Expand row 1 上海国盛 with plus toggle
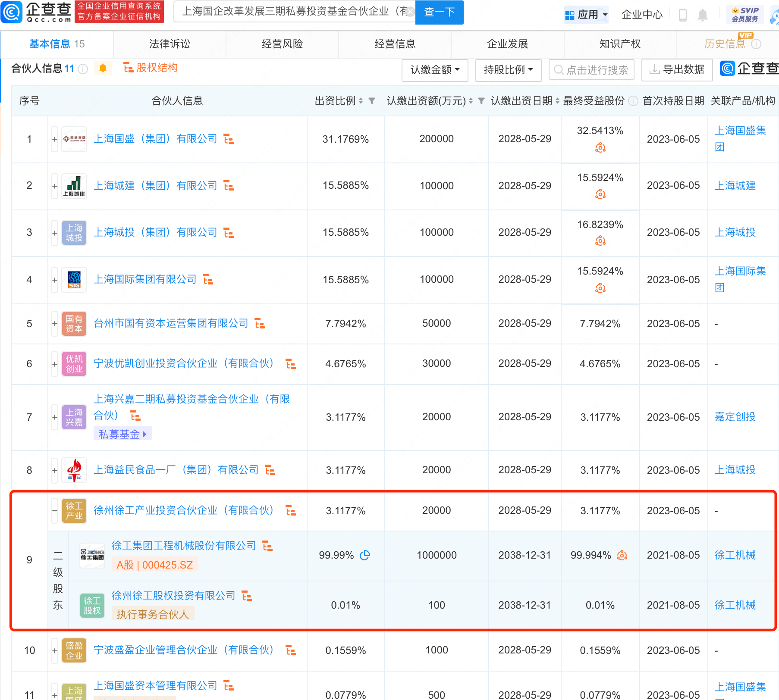 point(55,139)
